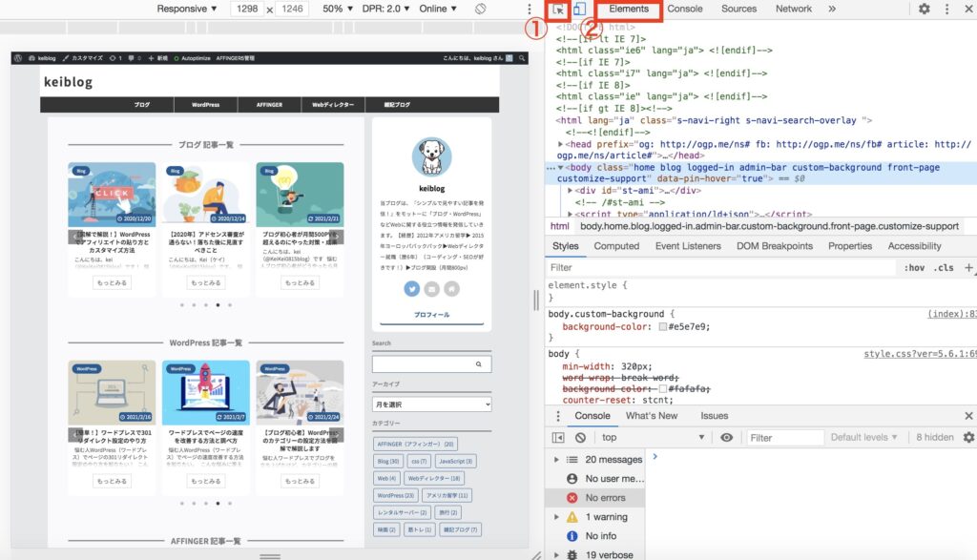Click the blue No info icon
Image resolution: width=977 pixels, height=560 pixels.
coord(572,536)
